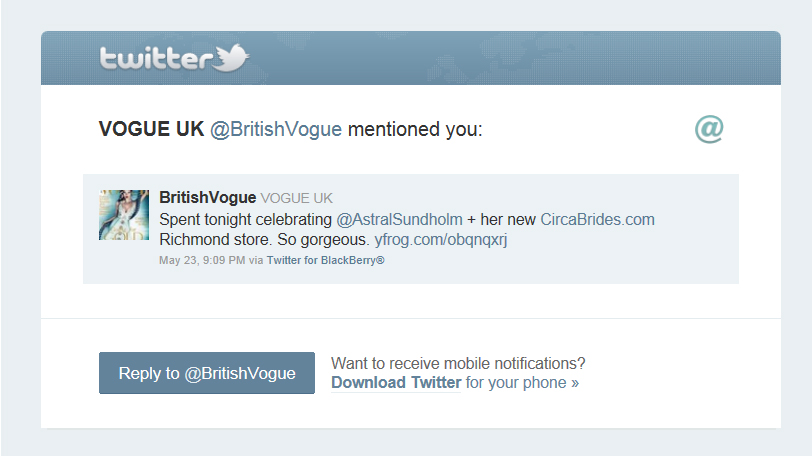
Task: Click 'Want to receive mobile notifications?' text
Action: click(458, 362)
